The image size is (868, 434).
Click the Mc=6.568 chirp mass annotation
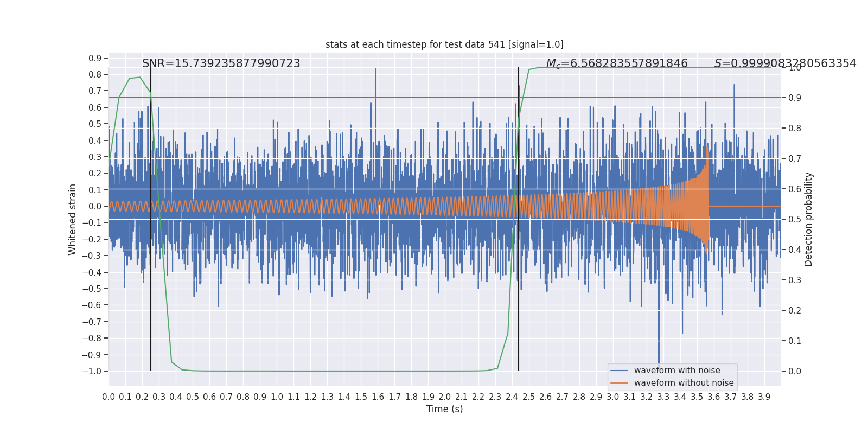coord(616,63)
